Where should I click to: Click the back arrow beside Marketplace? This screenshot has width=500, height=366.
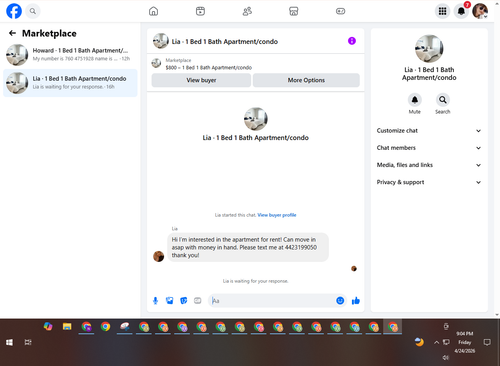(x=12, y=33)
